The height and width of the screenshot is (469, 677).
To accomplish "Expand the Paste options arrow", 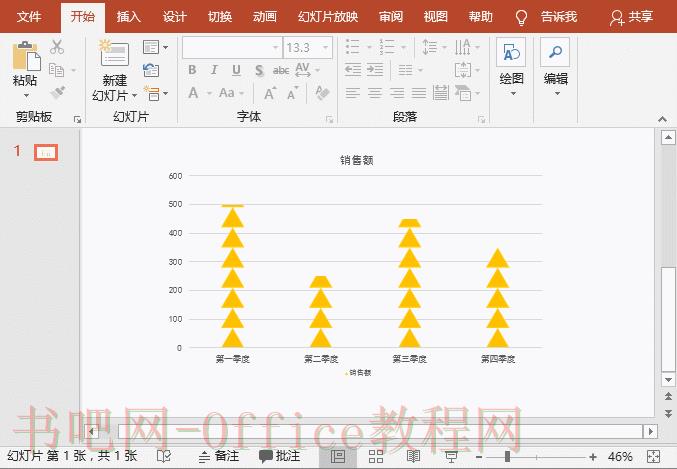I will point(26,95).
